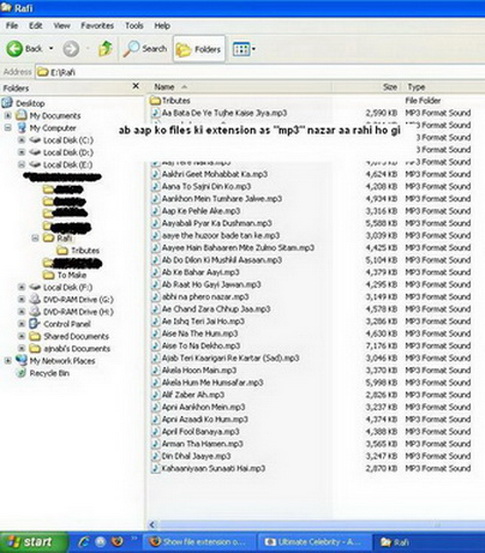485x553 pixels.
Task: Click file name Akela Hoon Main.mp3
Action: (199, 370)
